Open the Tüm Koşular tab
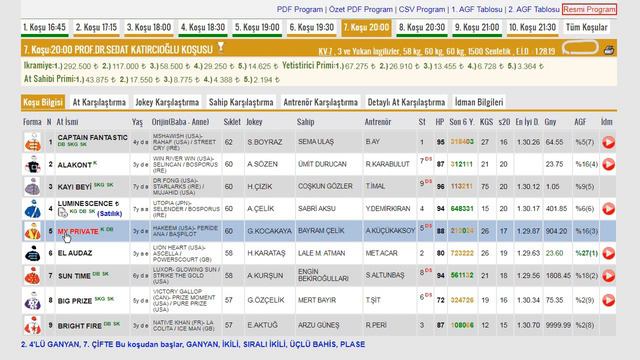640x360 pixels. tap(587, 27)
